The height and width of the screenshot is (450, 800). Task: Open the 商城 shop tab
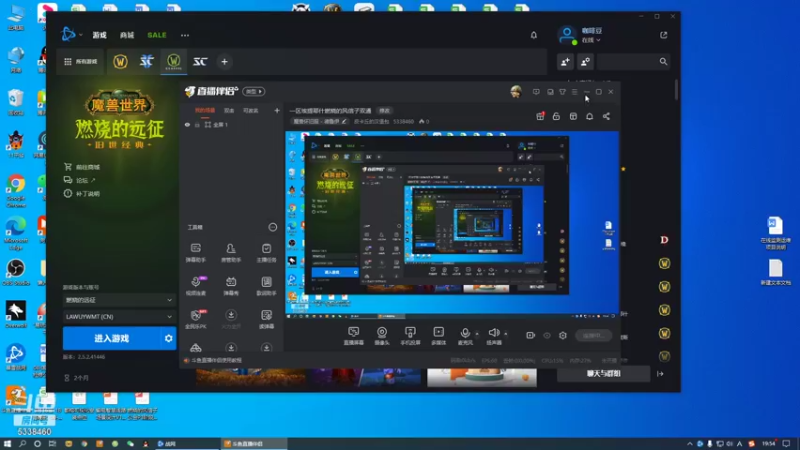tap(127, 35)
